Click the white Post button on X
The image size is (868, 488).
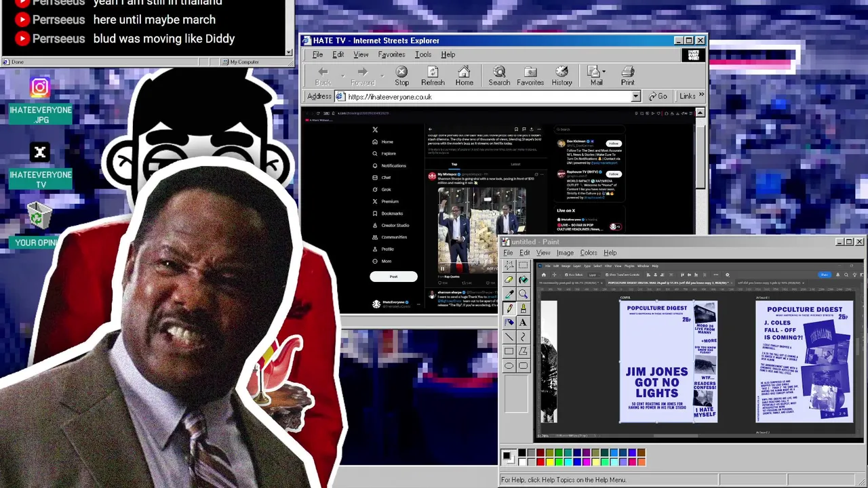click(393, 277)
